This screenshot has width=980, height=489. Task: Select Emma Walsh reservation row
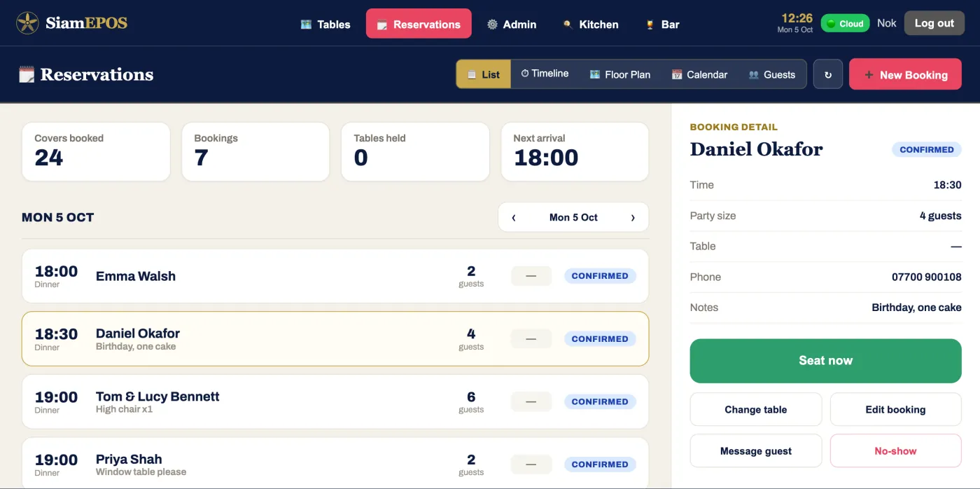[335, 276]
